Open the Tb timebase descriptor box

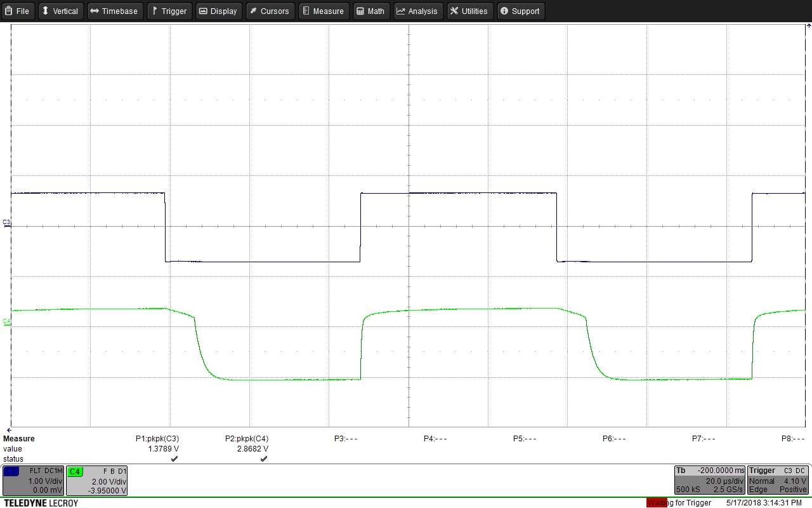710,480
